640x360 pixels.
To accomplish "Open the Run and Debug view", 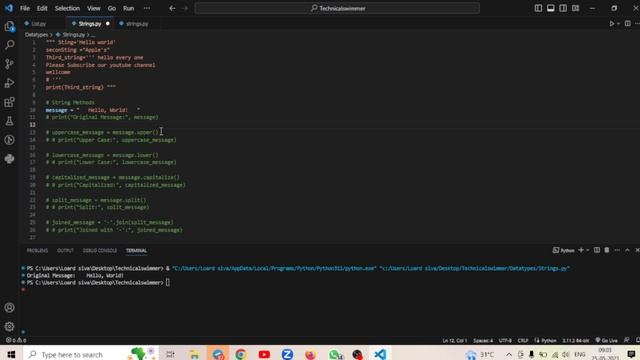I will [9, 83].
